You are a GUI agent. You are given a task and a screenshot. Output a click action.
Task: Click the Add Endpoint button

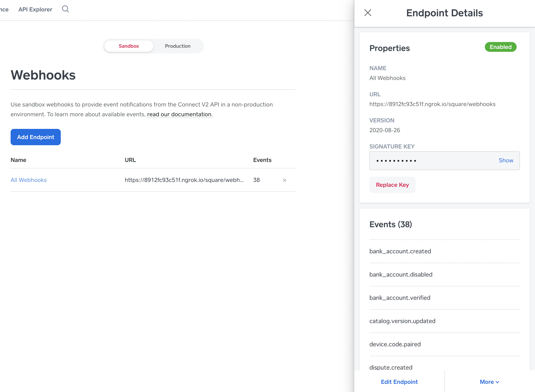pos(35,137)
